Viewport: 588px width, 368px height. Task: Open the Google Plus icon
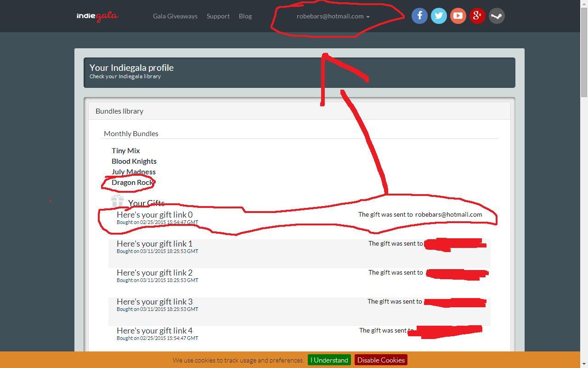coord(477,16)
